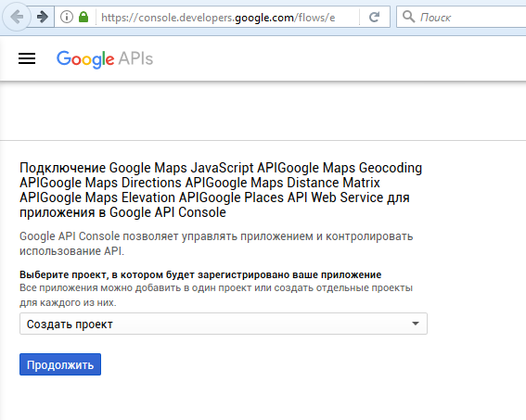Click the bold 'Выберите проект' label
Viewport: 526px width, 420px height.
point(200,274)
